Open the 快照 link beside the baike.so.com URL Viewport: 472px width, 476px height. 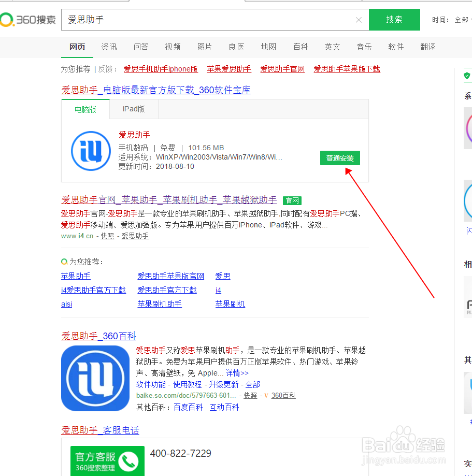pos(250,396)
